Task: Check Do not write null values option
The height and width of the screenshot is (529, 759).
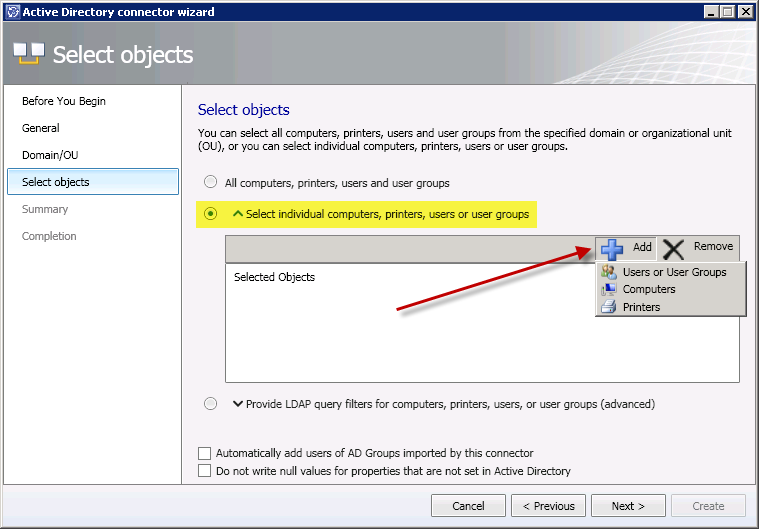Action: point(205,471)
